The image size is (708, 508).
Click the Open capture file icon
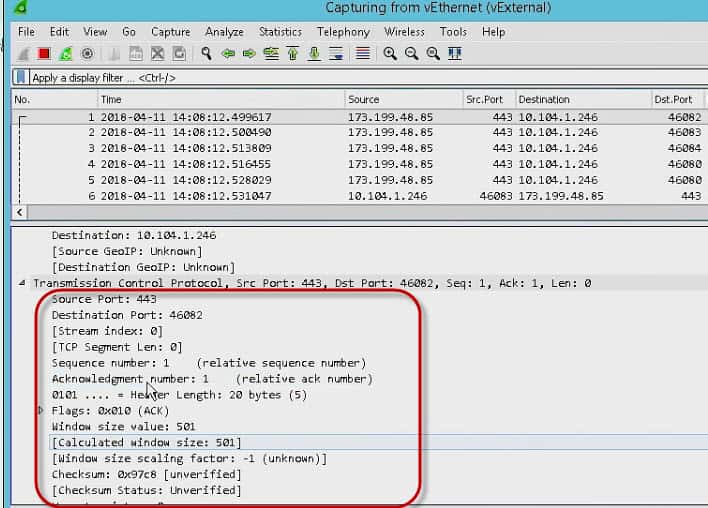tap(114, 54)
